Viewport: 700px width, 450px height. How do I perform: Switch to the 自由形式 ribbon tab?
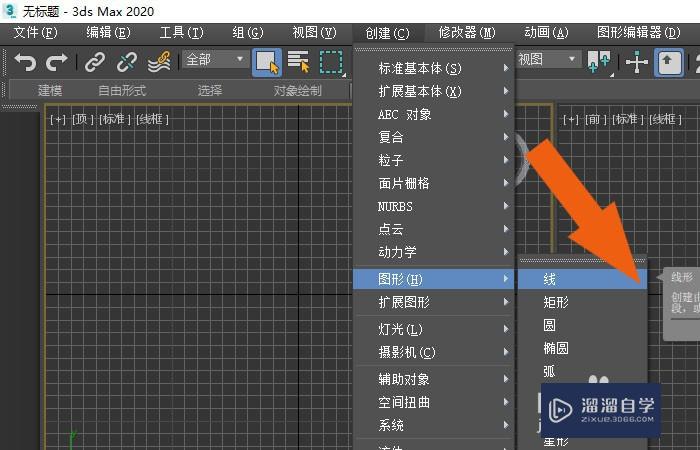tap(122, 91)
